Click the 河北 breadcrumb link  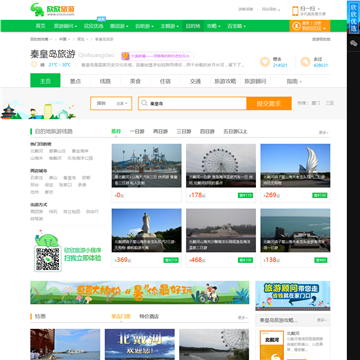[80, 39]
